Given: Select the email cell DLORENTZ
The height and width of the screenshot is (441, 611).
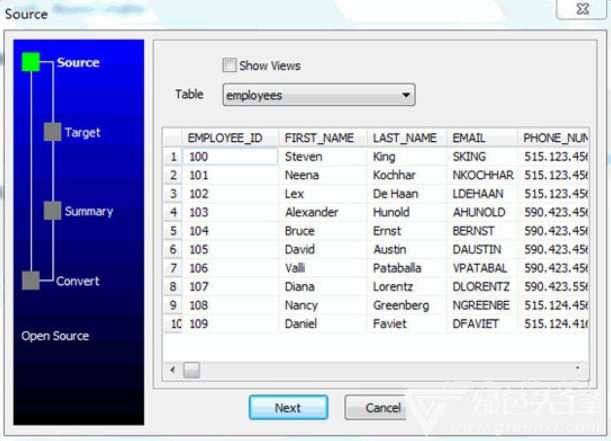Looking at the screenshot, I should [x=482, y=287].
